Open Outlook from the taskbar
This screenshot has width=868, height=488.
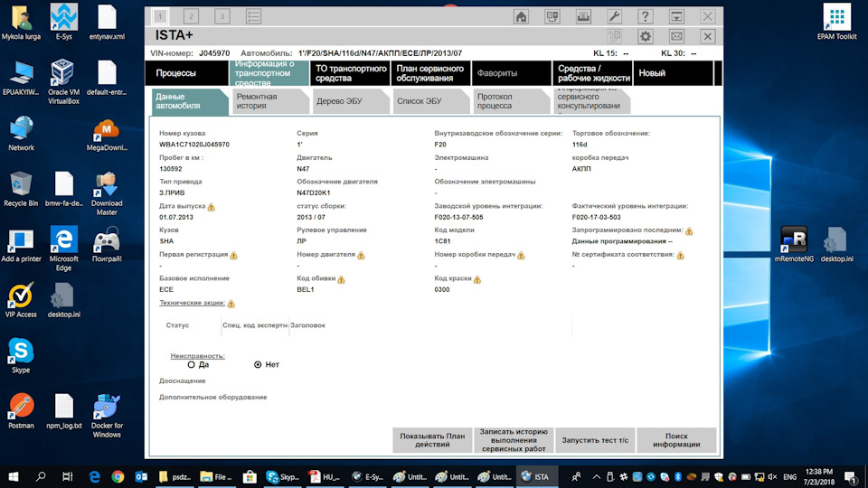coord(141,476)
